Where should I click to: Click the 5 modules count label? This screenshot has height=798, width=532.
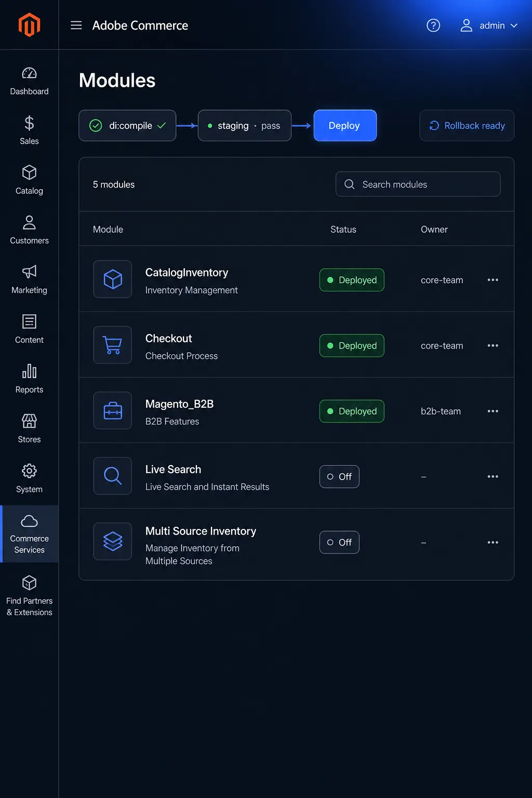[114, 184]
